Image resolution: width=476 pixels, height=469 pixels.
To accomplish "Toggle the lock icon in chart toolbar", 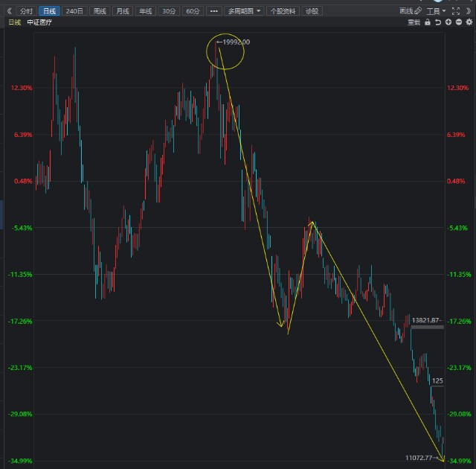I will (x=428, y=22).
